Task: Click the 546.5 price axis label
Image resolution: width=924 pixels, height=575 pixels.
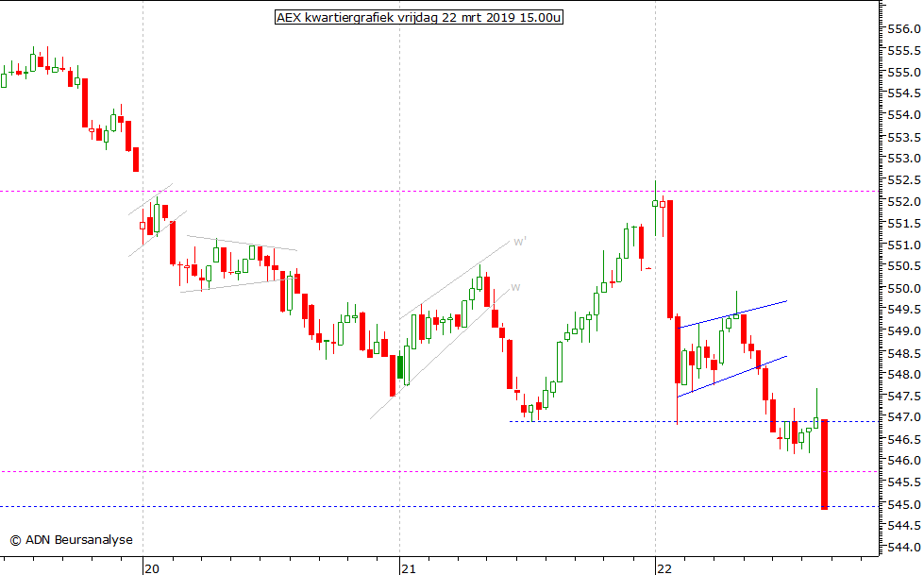Action: [x=904, y=440]
